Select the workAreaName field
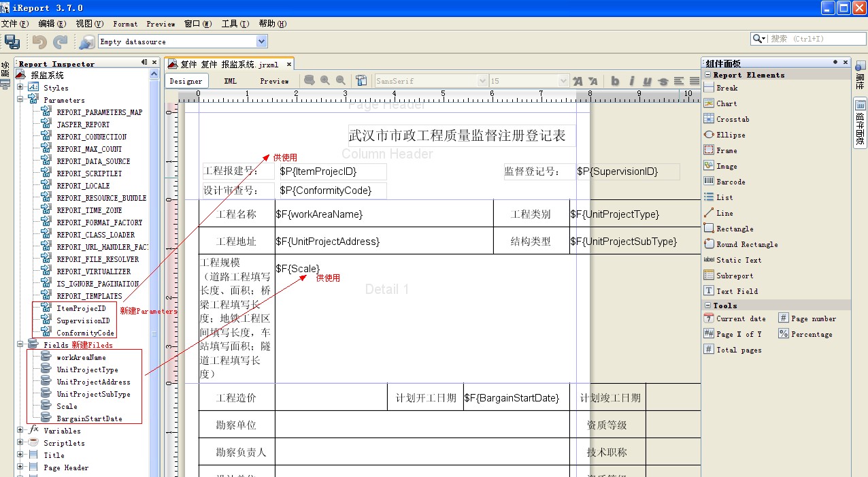 [x=81, y=357]
